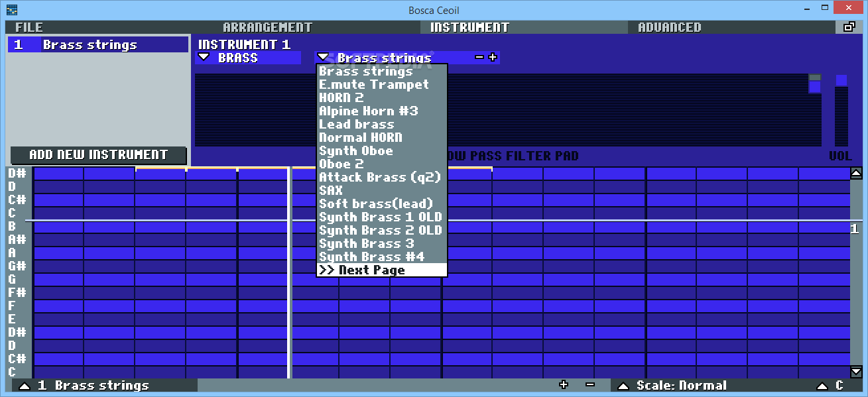Click the low pass filter pad handle

[815, 86]
